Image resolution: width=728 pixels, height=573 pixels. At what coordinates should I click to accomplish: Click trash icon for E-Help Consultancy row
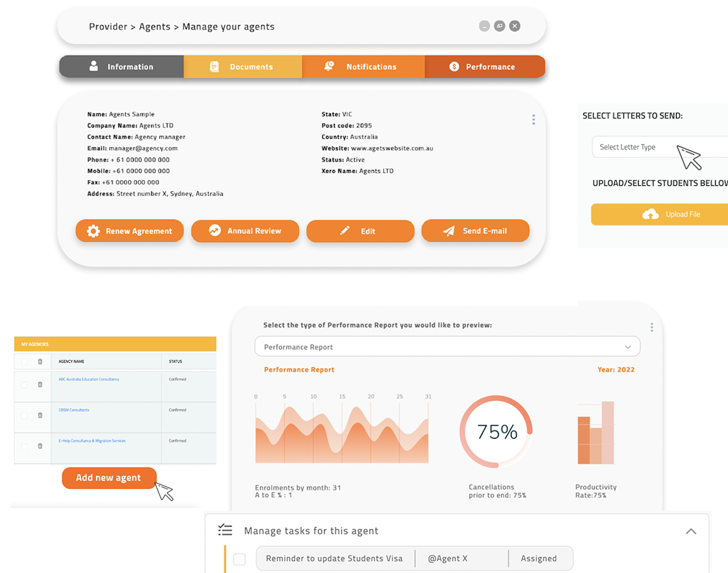[x=40, y=446]
